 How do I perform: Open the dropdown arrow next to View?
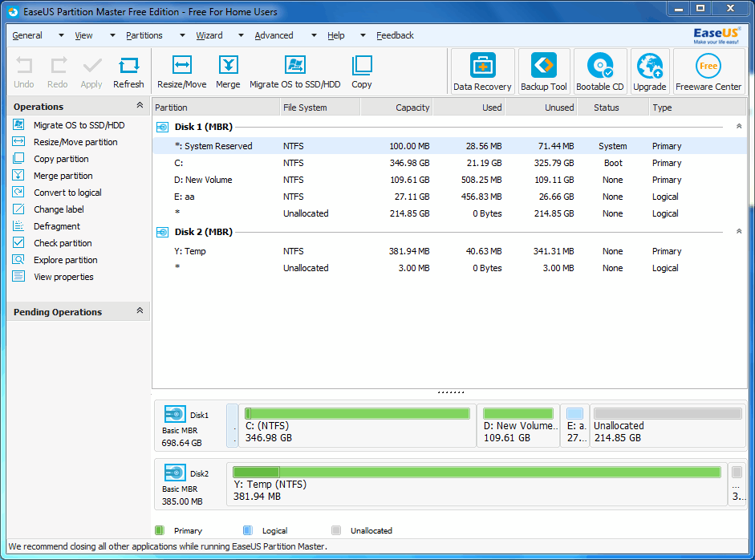point(112,35)
